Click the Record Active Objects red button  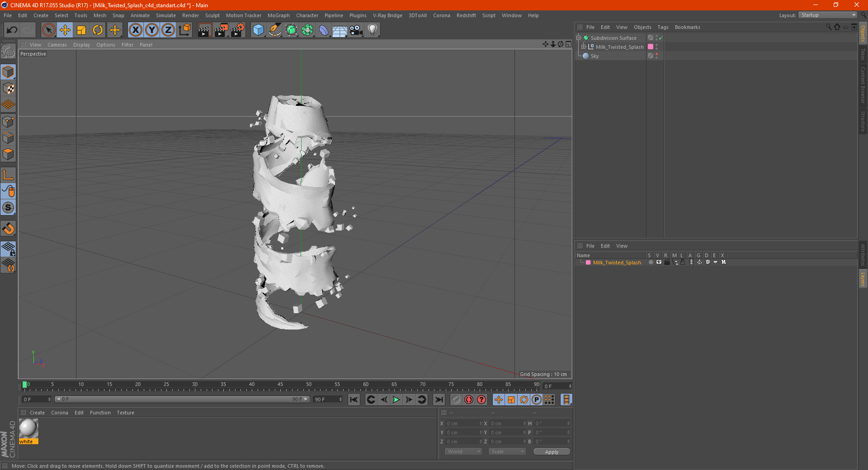tap(469, 399)
